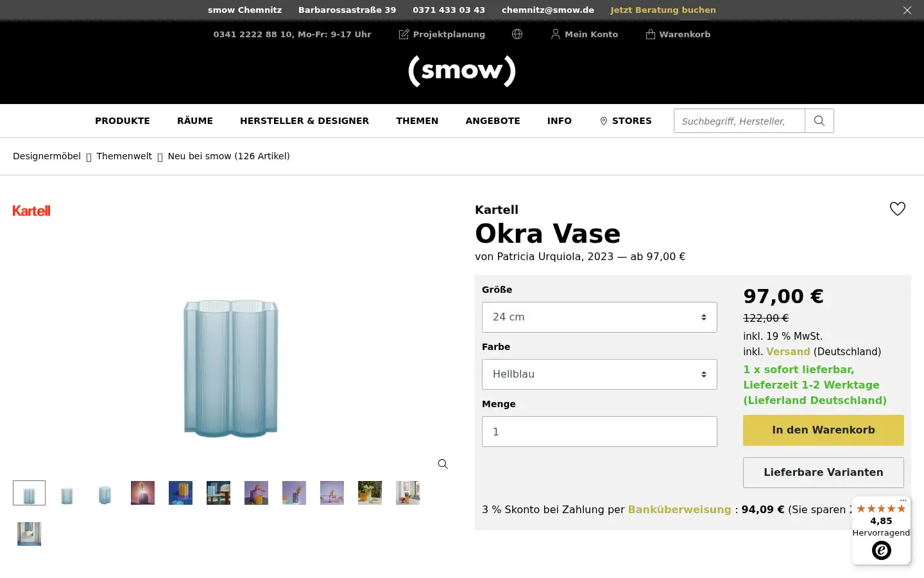Screen dimensions: 924x578
Task: Select the eleventh thumbnail in gallery
Action: pos(407,493)
